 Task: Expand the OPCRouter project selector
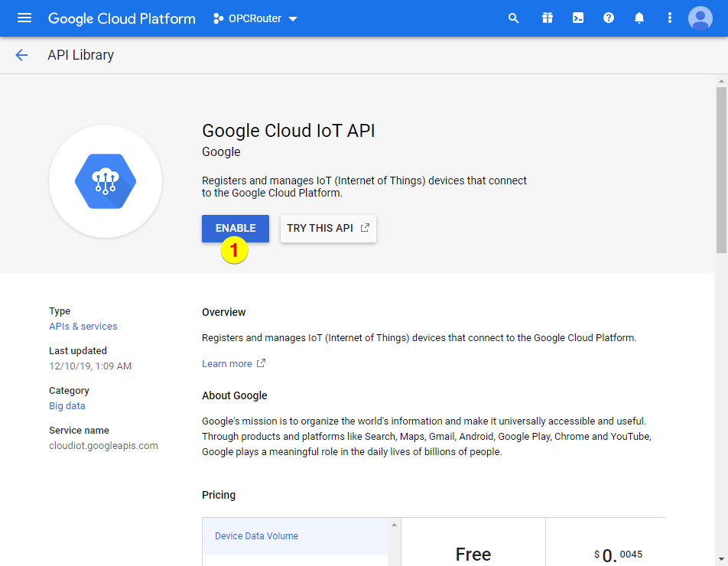(x=255, y=18)
